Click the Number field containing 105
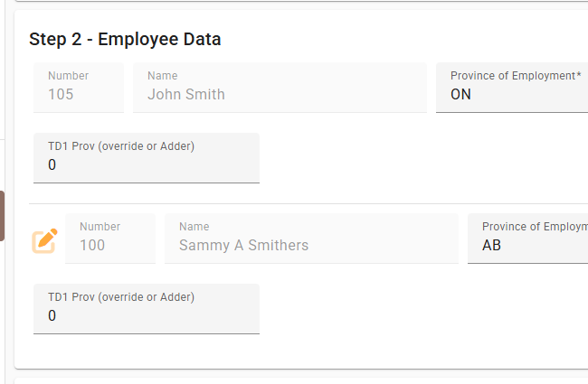Viewport: 588px width, 384px height. click(79, 88)
